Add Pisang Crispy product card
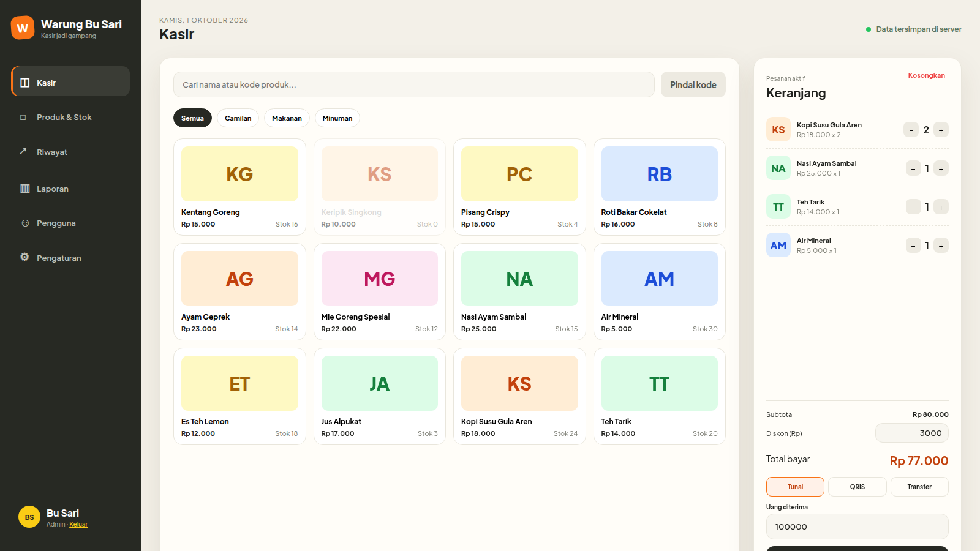 (x=519, y=187)
